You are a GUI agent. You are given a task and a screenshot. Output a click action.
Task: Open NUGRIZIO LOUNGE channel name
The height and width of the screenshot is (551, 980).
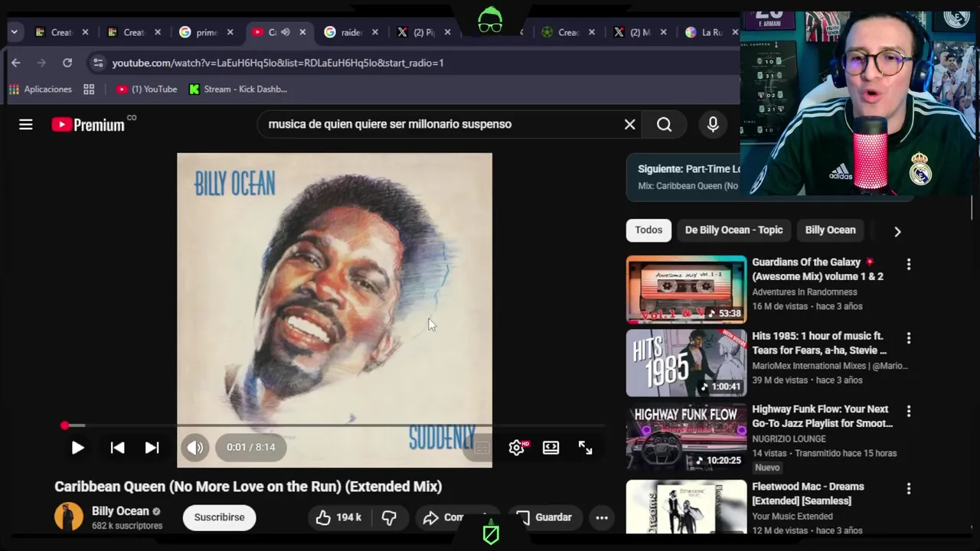[789, 439]
